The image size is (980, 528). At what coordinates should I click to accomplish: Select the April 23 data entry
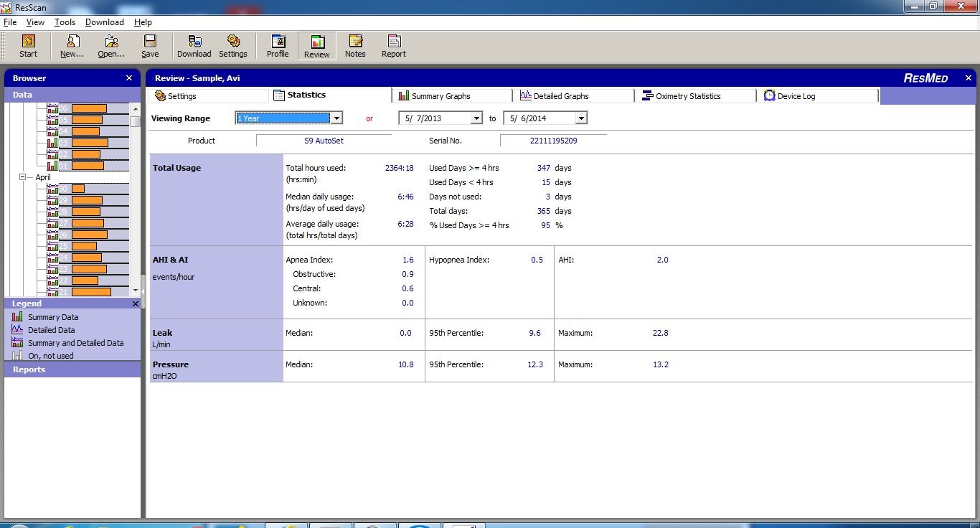(x=88, y=269)
